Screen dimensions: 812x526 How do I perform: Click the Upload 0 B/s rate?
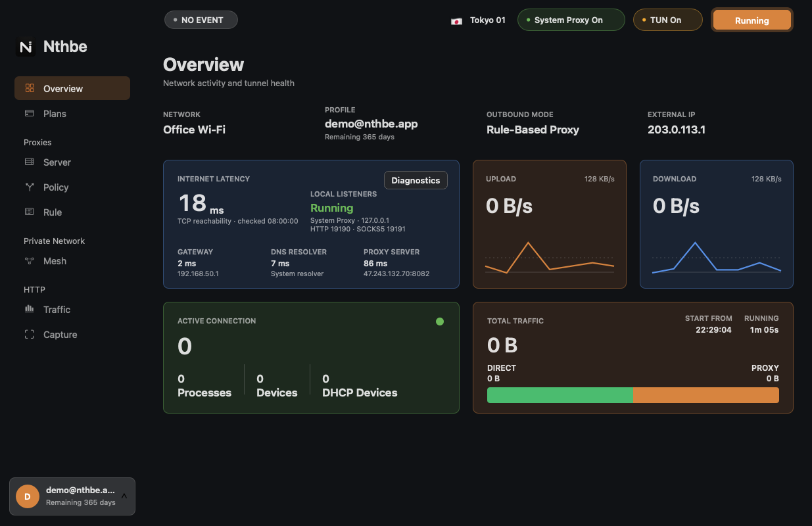pyautogui.click(x=509, y=206)
